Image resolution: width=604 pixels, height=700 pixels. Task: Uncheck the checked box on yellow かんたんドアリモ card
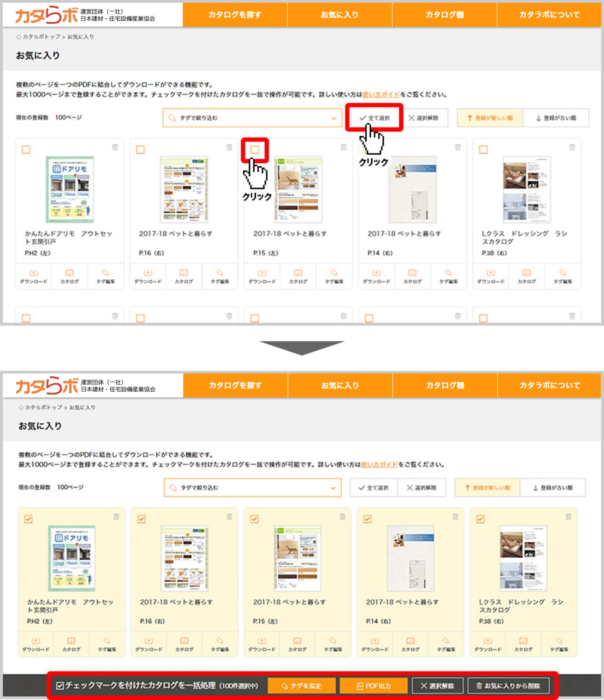[x=29, y=519]
